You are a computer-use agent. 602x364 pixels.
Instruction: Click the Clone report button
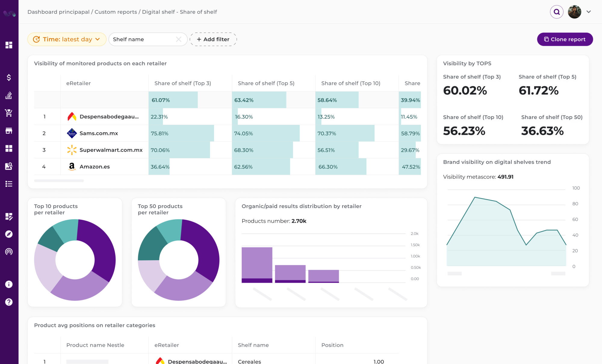(565, 39)
